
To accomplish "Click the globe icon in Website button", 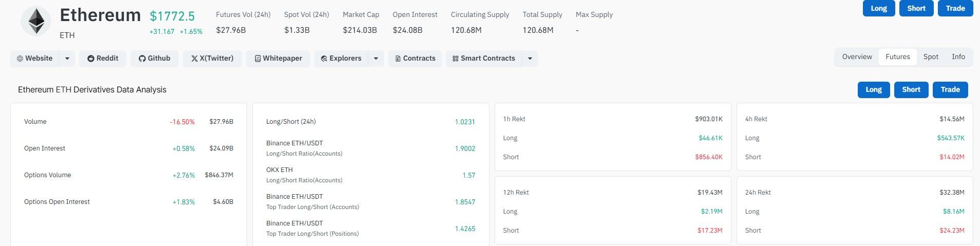I will pyautogui.click(x=20, y=59).
